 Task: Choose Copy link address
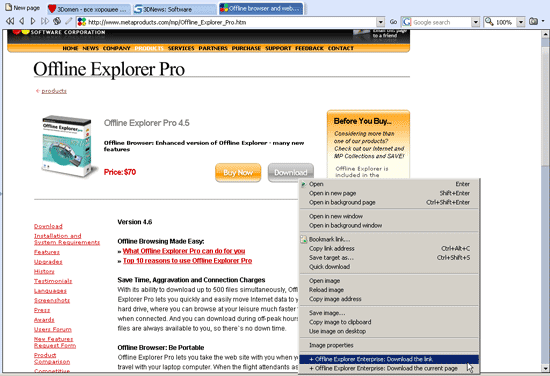point(389,248)
